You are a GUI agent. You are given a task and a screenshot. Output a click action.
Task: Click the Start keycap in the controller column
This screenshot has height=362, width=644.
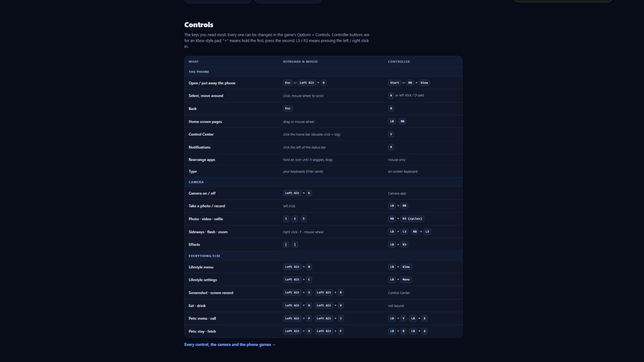394,83
